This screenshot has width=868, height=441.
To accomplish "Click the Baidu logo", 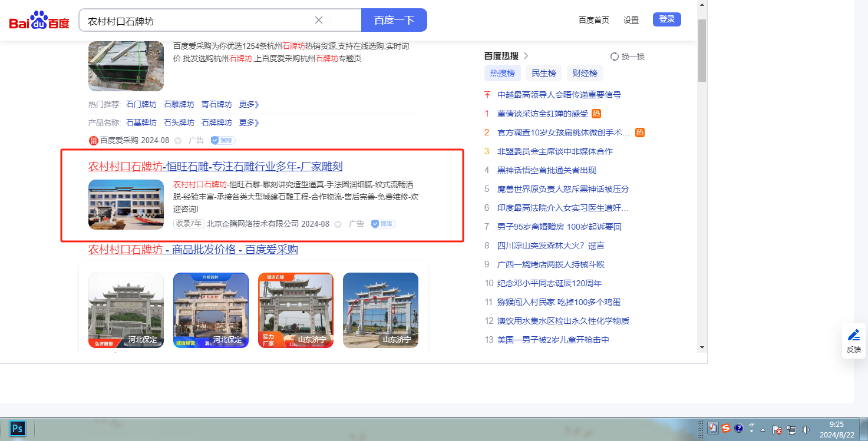I will (x=39, y=21).
